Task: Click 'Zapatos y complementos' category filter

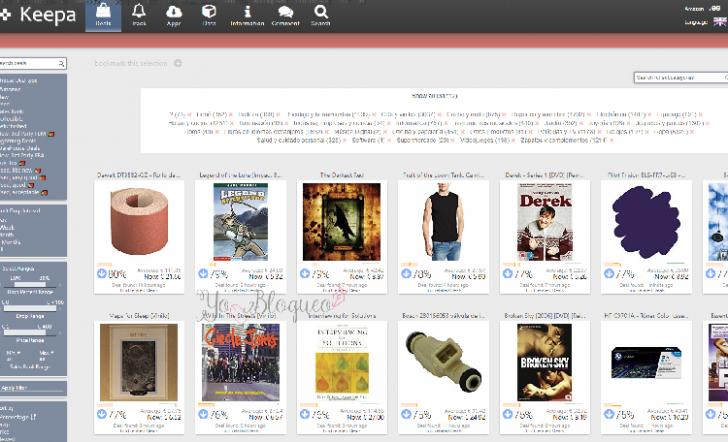Action: pyautogui.click(x=563, y=140)
